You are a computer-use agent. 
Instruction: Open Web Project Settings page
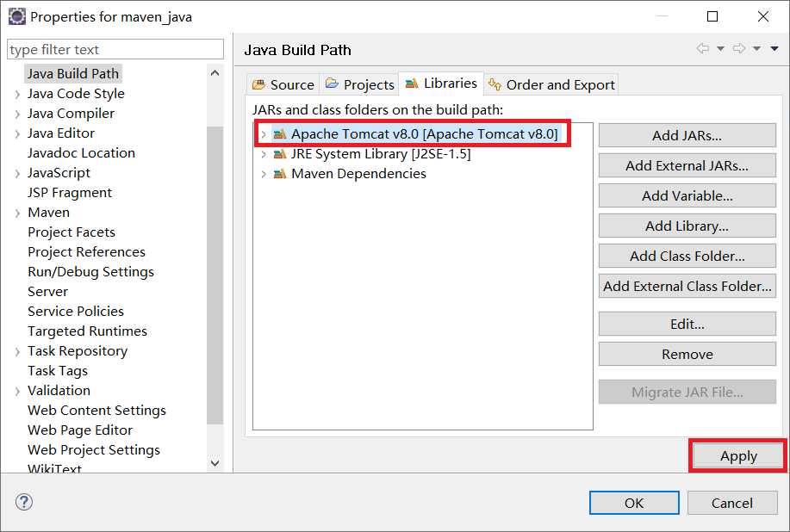click(x=94, y=450)
